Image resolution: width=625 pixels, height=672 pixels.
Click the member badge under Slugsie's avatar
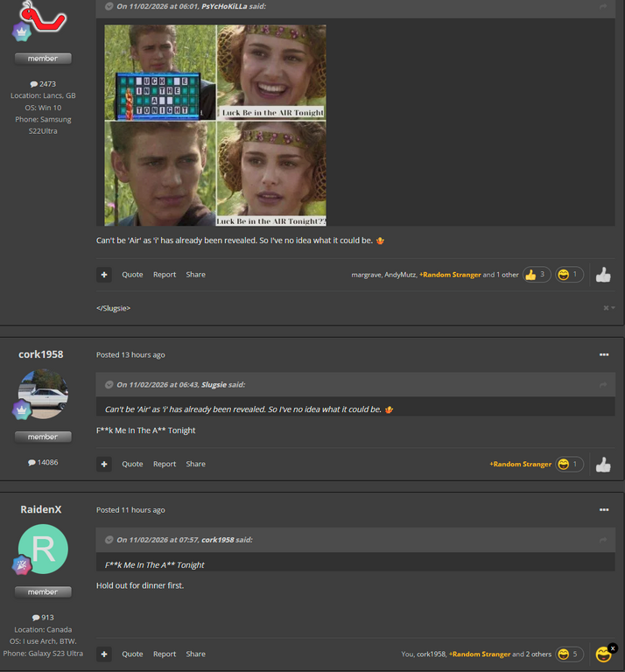click(43, 59)
